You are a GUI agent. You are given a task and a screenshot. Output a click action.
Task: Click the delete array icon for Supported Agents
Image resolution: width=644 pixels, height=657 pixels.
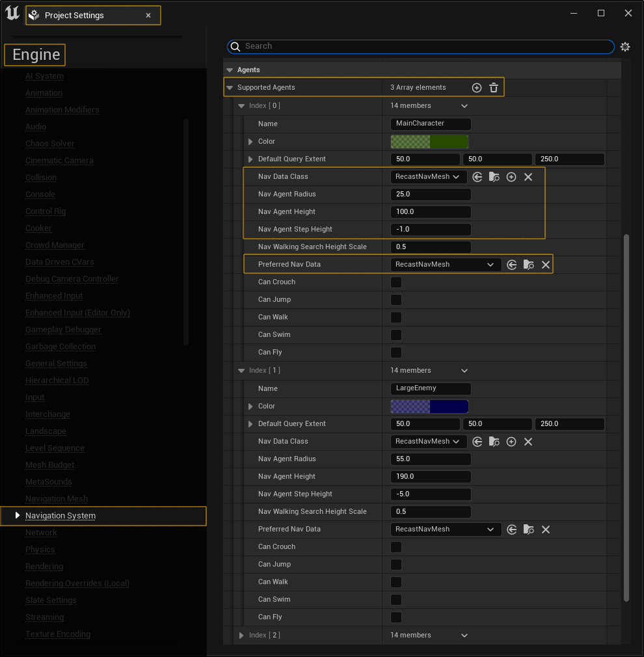494,87
